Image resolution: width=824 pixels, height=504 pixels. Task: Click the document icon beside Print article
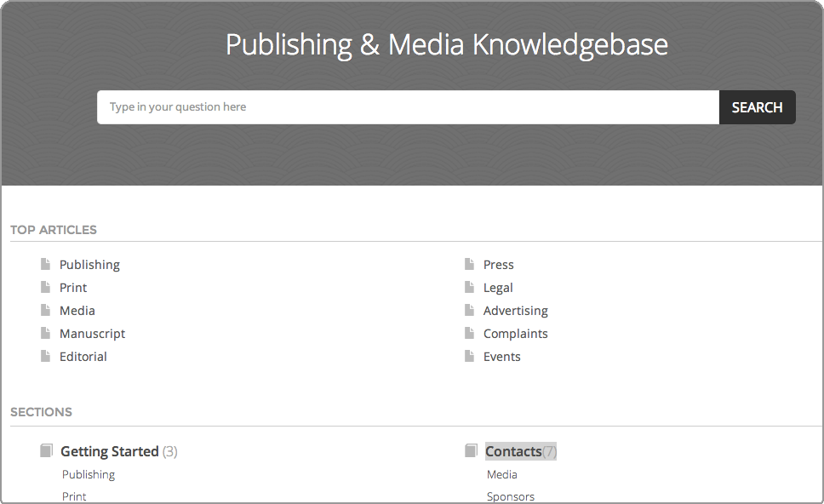tap(46, 287)
